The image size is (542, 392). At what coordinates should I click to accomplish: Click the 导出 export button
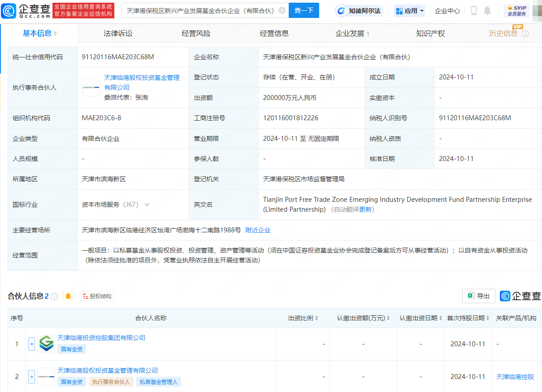[x=479, y=296]
